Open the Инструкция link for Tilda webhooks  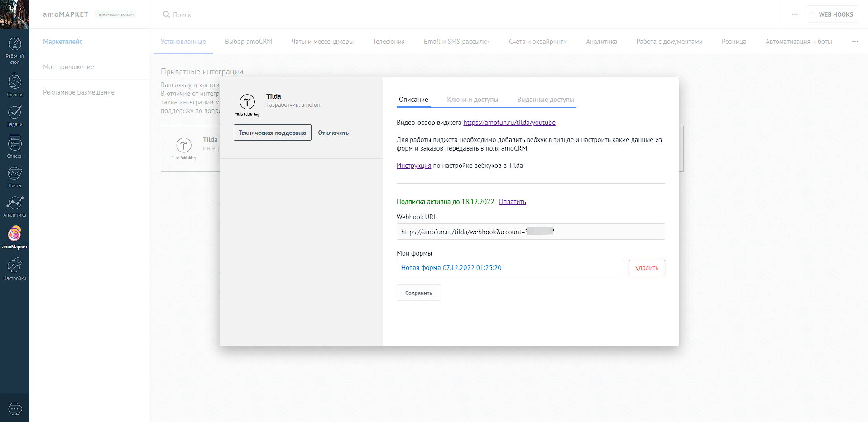tap(414, 166)
